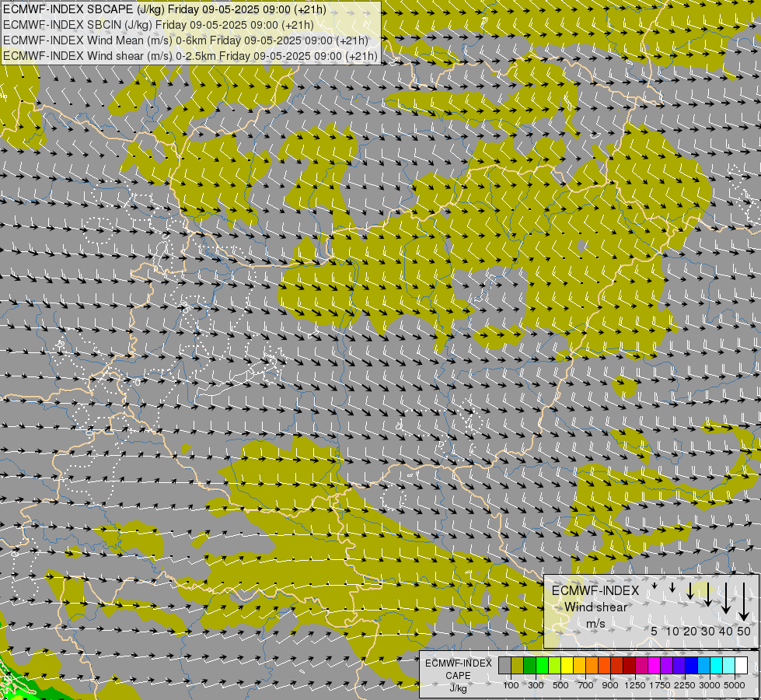Select the orange-red CAPE swatch left of 900 tick

(605, 665)
